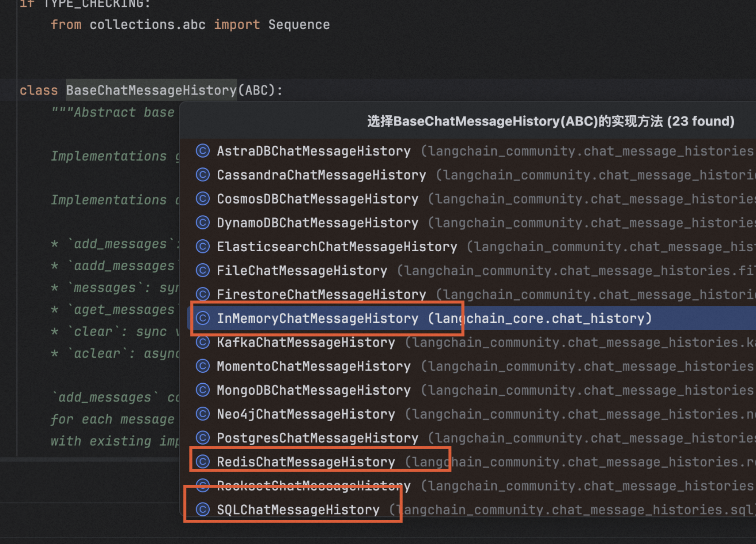
Task: Click the class icon beside FirestoreChatMessageHistory
Action: [x=203, y=294]
